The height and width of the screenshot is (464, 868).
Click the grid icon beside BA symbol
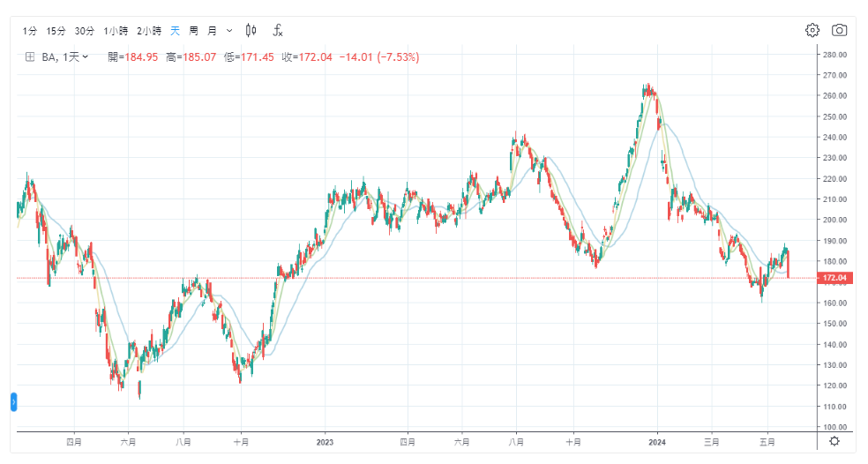coord(30,57)
